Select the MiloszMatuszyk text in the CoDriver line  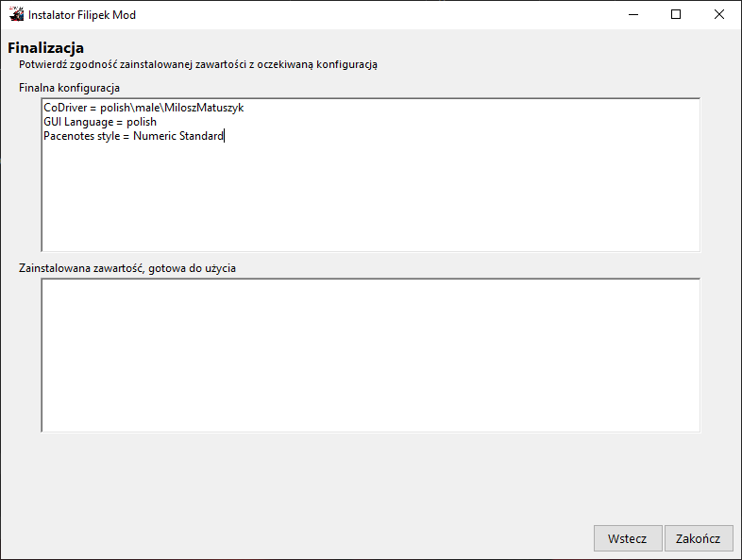tap(205, 109)
